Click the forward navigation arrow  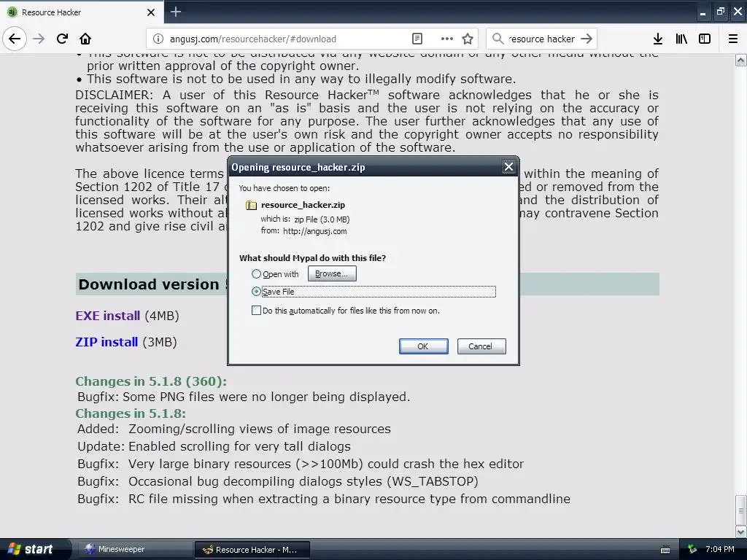coord(39,39)
